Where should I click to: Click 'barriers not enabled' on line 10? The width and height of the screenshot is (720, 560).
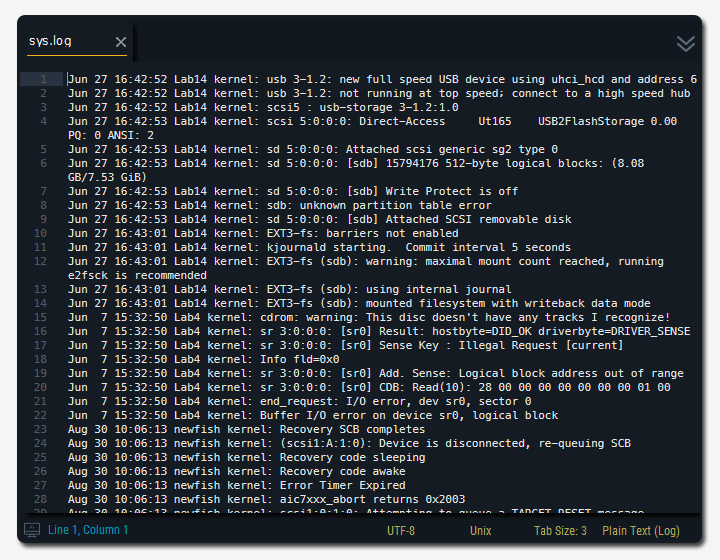[x=392, y=233]
